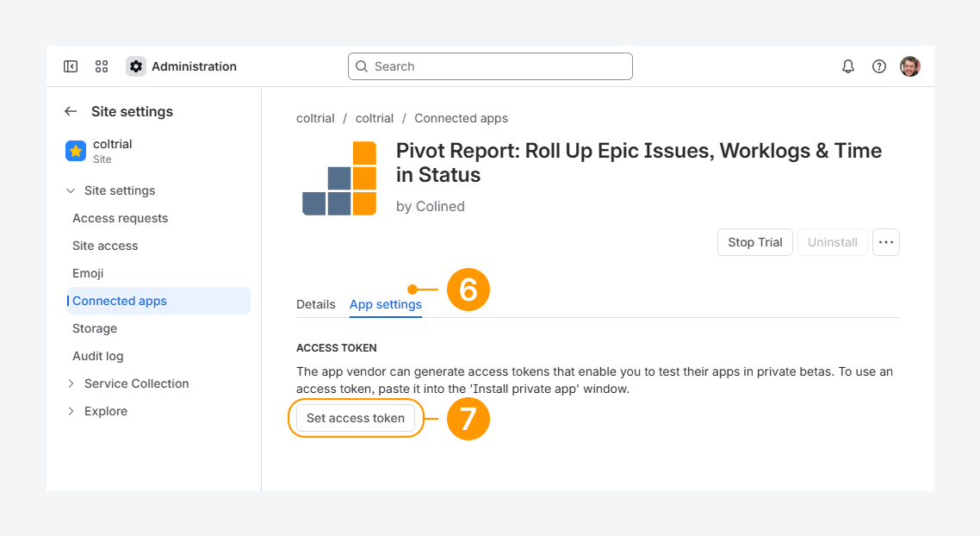Open more actions ellipsis menu
Viewport: 980px width, 536px height.
[885, 242]
